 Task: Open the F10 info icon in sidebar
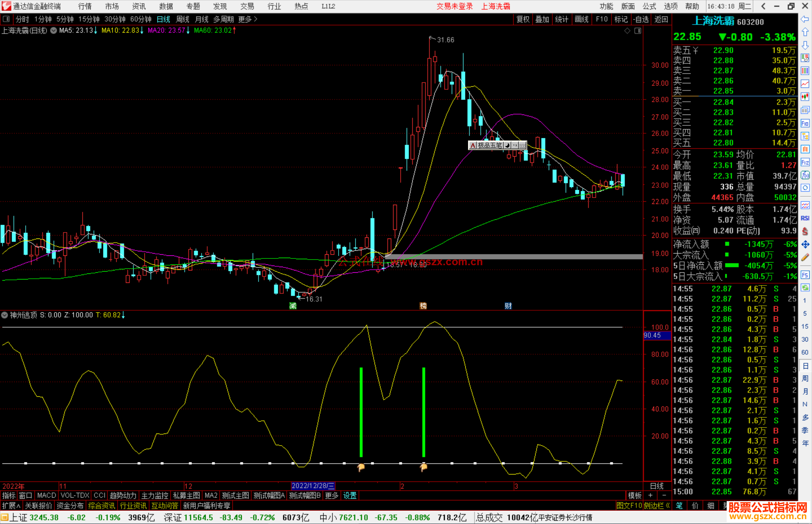click(805, 123)
